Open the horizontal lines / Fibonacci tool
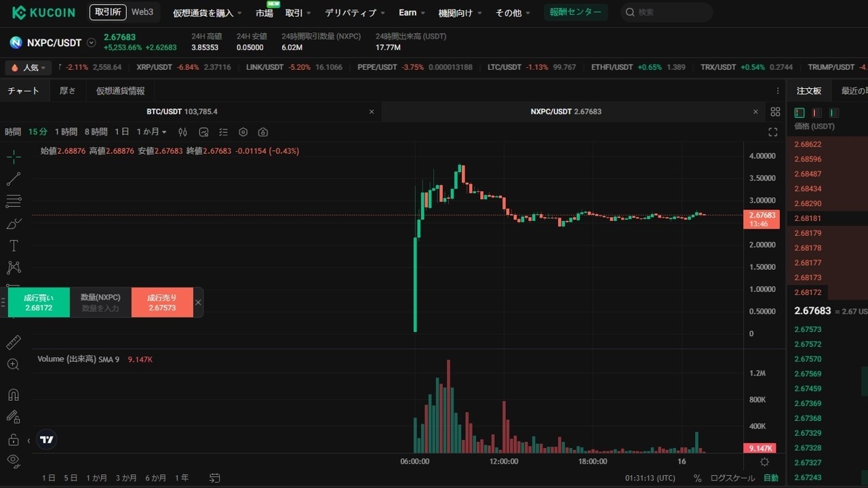Viewport: 868px width, 488px height. tap(14, 201)
